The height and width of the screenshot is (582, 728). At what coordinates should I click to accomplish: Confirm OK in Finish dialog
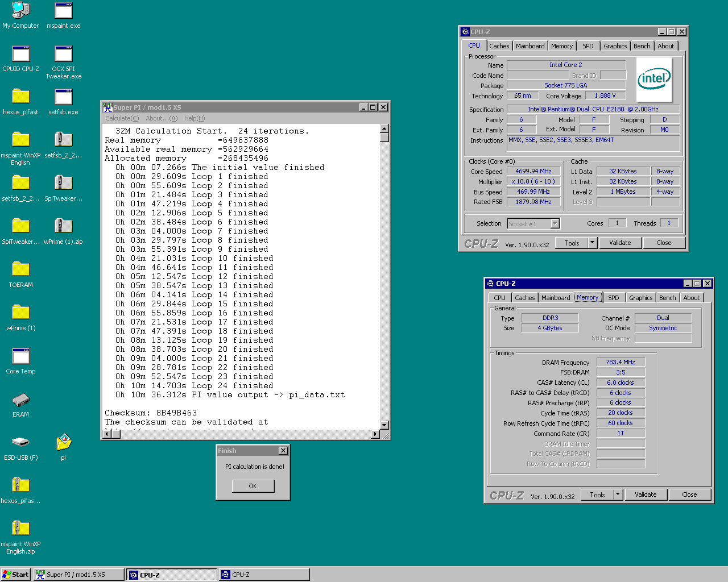pos(253,486)
